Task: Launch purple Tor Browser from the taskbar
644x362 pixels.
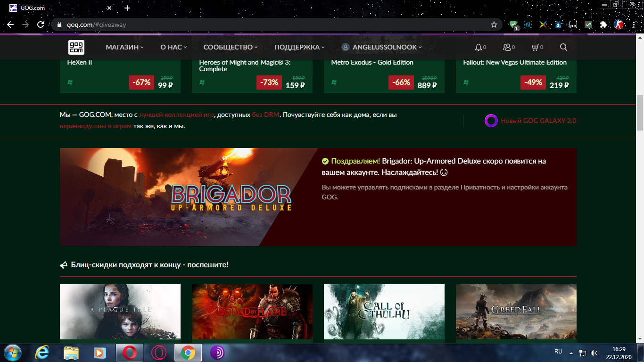Action: [217, 353]
